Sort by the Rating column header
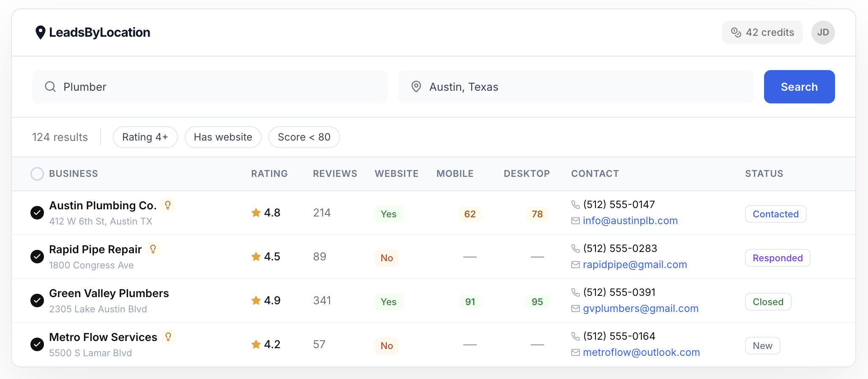Viewport: 868px width, 379px height. (x=269, y=174)
